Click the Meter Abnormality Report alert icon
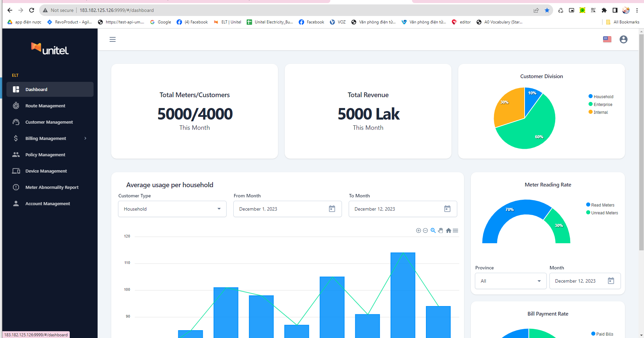Viewport: 644px width, 338px height. tap(16, 187)
